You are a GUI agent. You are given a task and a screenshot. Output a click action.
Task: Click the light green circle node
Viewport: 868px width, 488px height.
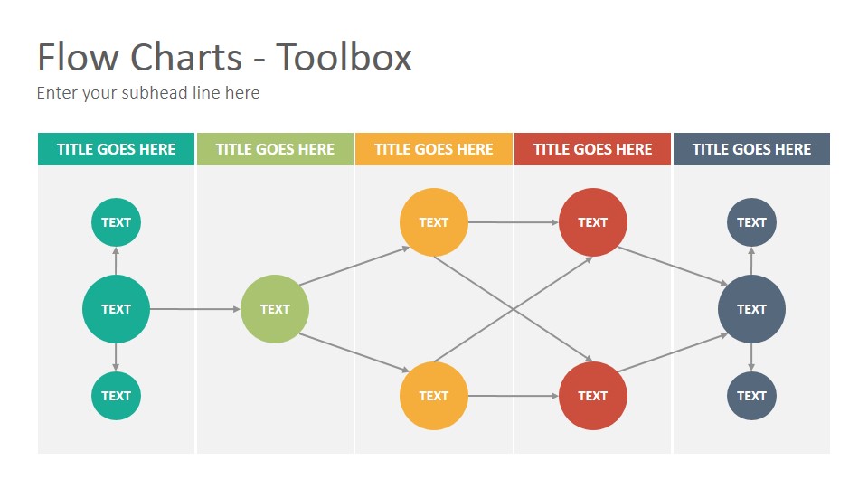tap(275, 309)
